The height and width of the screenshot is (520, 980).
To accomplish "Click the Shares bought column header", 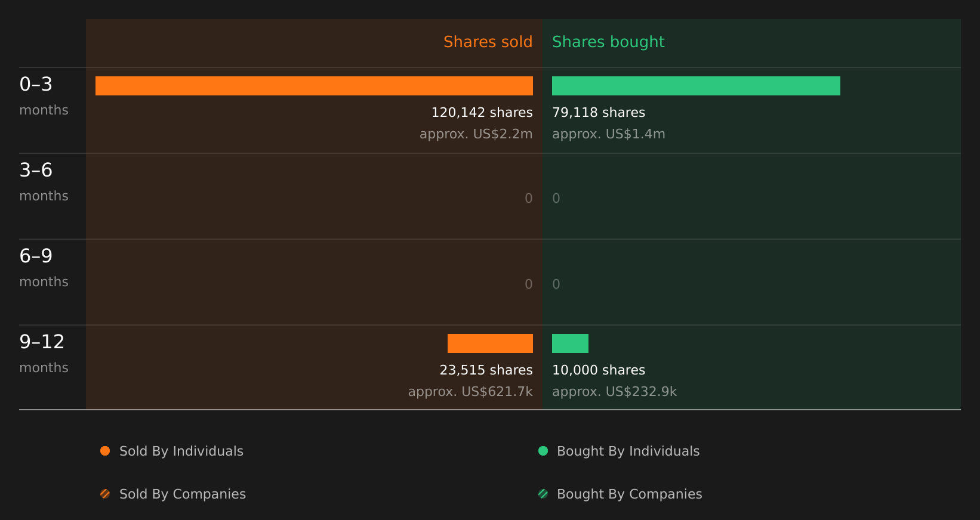I will (608, 42).
